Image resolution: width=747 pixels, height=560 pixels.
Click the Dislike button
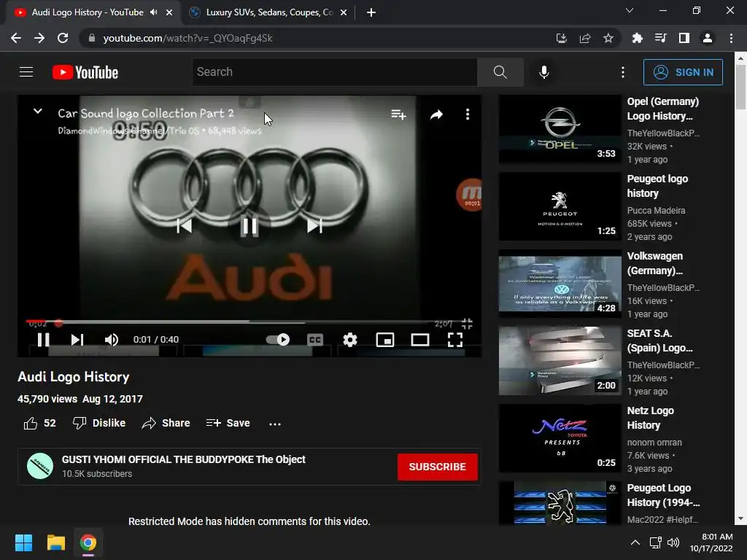click(99, 423)
